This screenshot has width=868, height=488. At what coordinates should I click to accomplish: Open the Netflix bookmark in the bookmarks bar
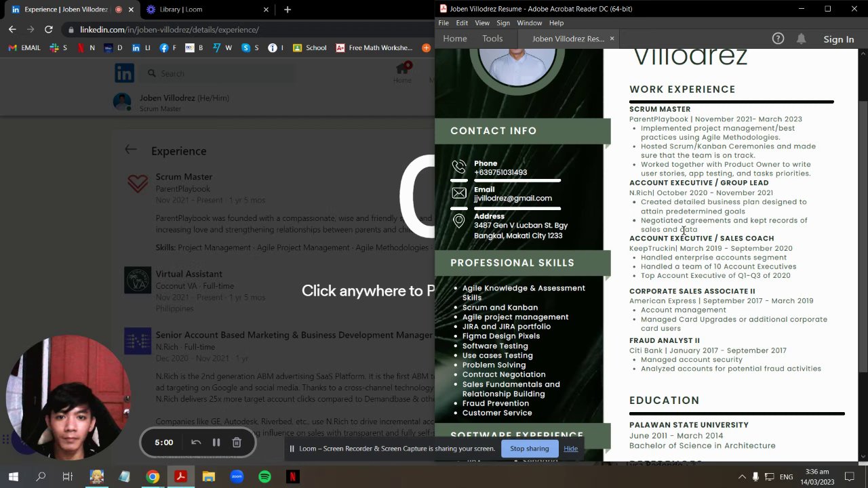click(86, 47)
